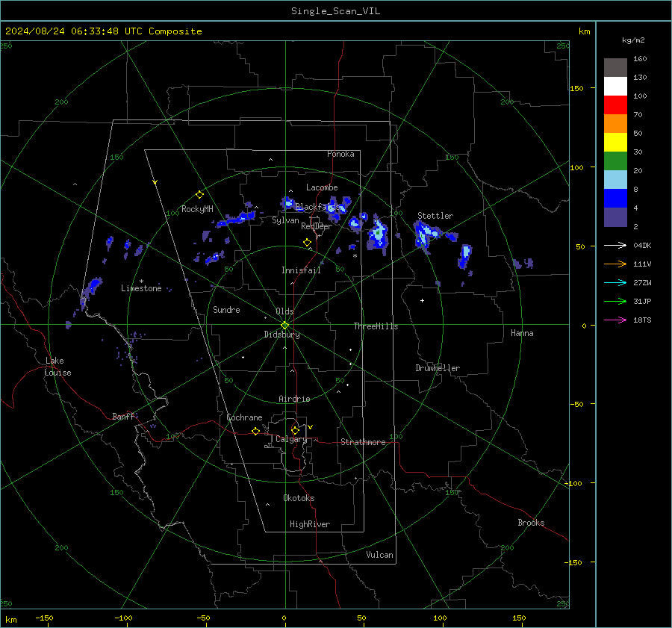Click the Stettler town label

435,216
